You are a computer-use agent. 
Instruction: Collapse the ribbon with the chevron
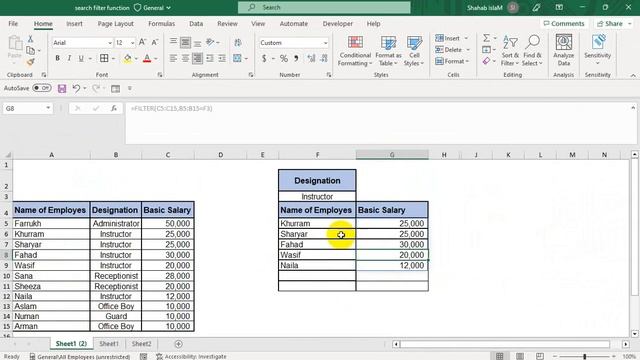(x=633, y=76)
